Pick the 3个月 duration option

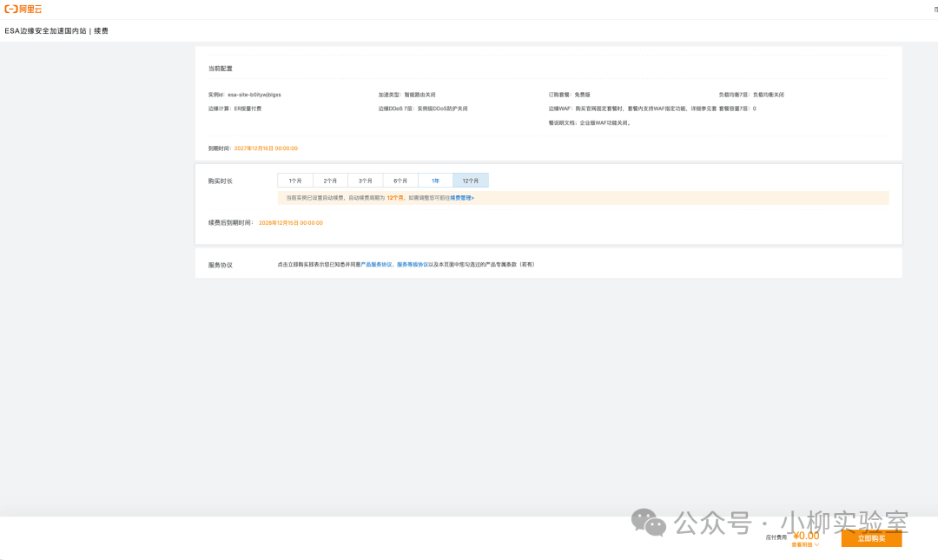point(365,181)
